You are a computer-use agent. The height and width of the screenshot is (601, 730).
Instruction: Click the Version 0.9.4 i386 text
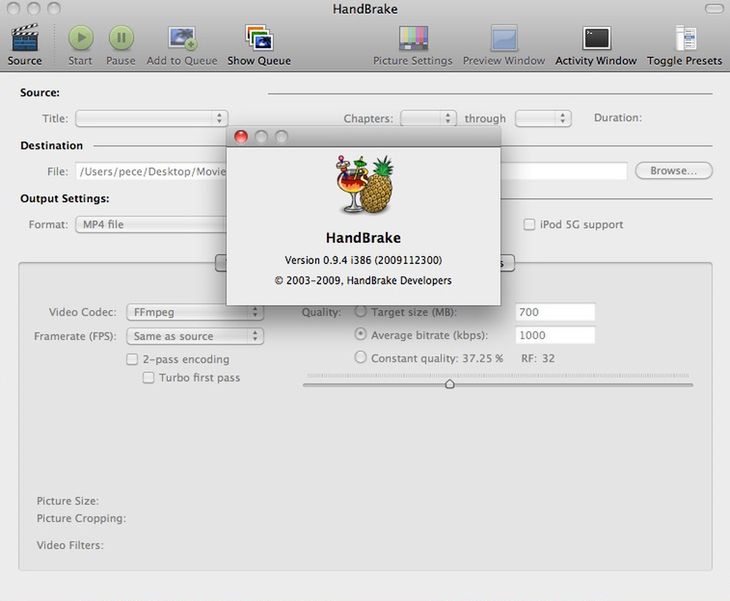pyautogui.click(x=364, y=260)
